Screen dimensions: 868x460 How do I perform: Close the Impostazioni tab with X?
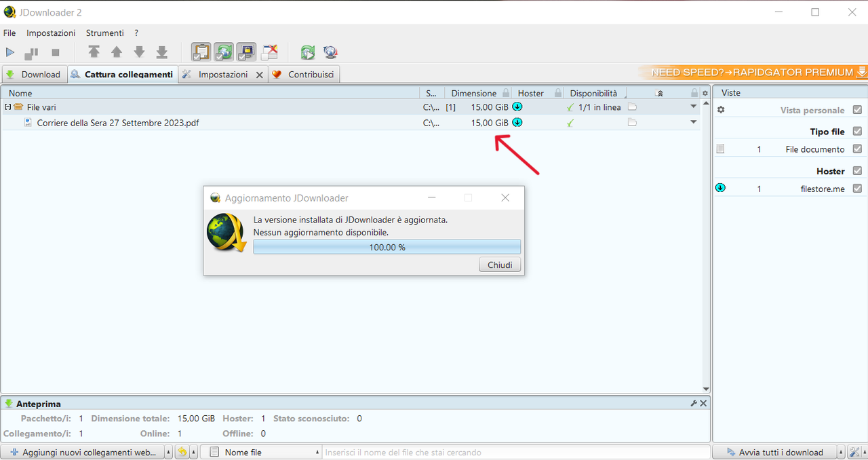pos(259,75)
